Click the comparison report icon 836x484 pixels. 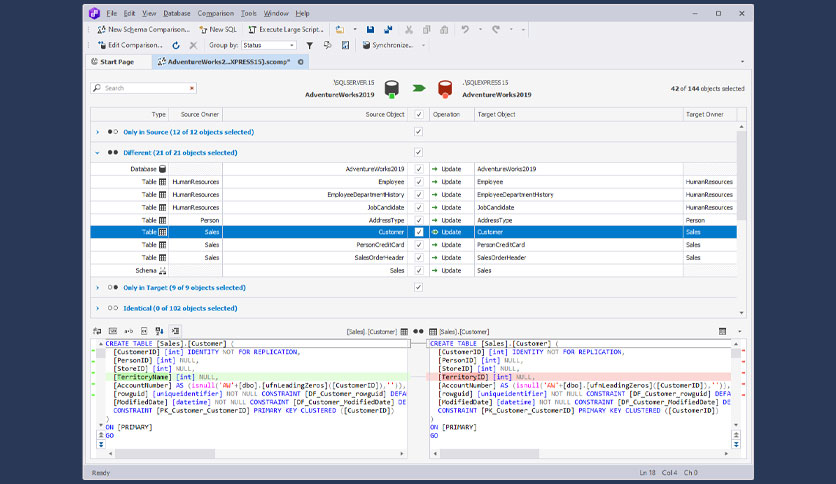pos(345,45)
